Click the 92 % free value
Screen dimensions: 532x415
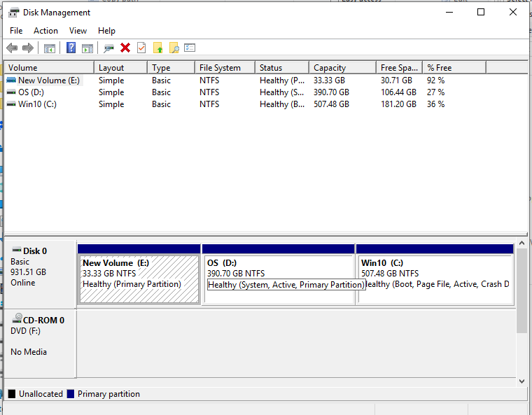pyautogui.click(x=435, y=80)
